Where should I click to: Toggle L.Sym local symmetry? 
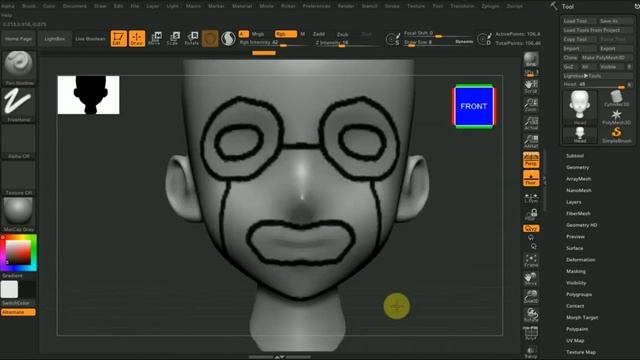(x=531, y=198)
